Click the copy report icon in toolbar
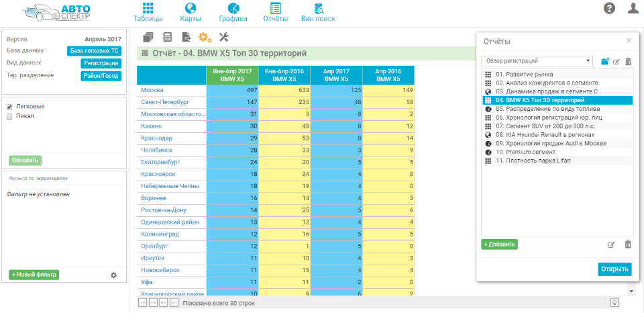644x313 pixels. pyautogui.click(x=148, y=37)
